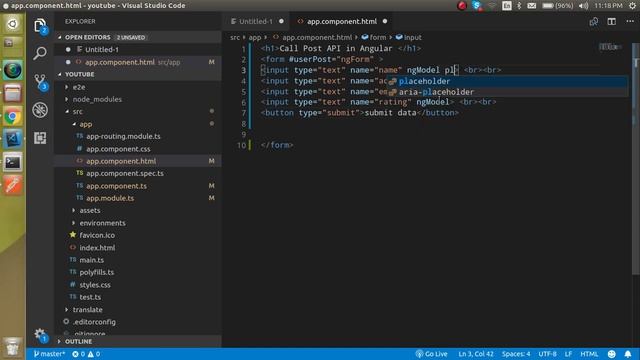
Task: Change end of line sequence LF
Action: (x=568, y=354)
